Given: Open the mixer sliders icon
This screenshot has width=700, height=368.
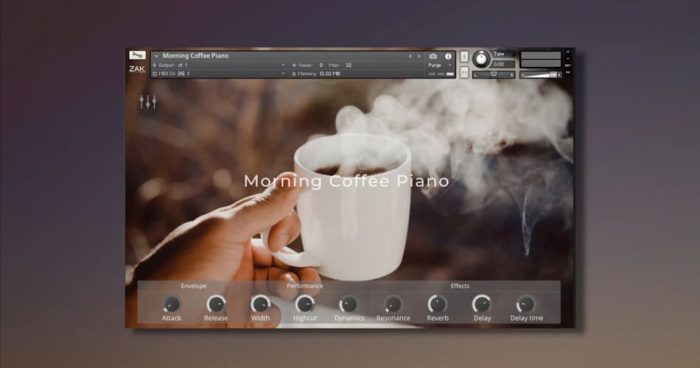Looking at the screenshot, I should pos(148,102).
